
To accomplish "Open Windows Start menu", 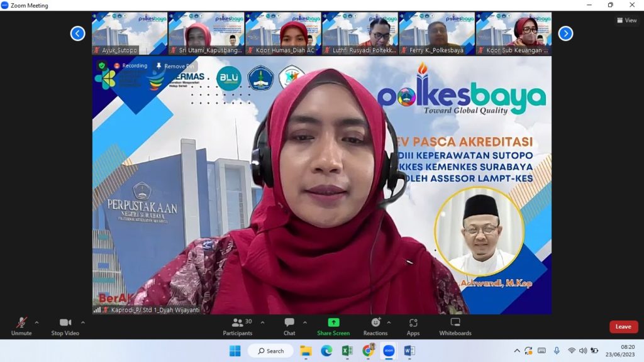I will click(235, 351).
